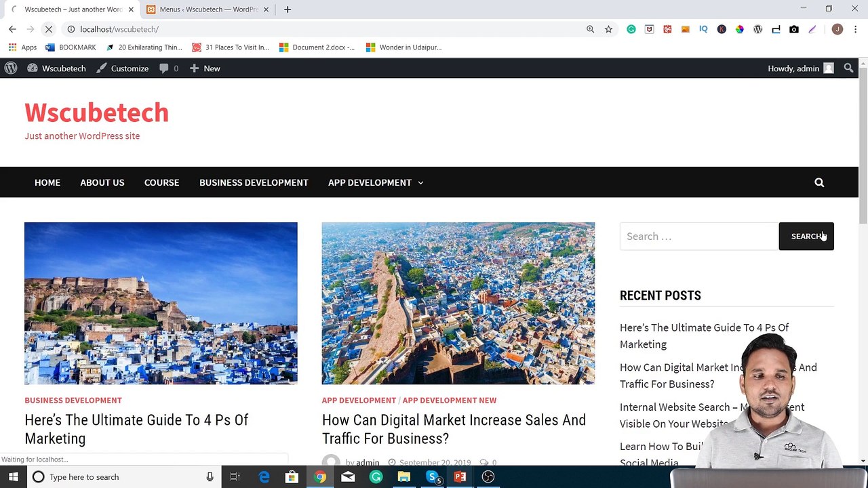Open the Wscubetech dashboard admin bar link
Screen dimensions: 868x488
click(x=56, y=68)
